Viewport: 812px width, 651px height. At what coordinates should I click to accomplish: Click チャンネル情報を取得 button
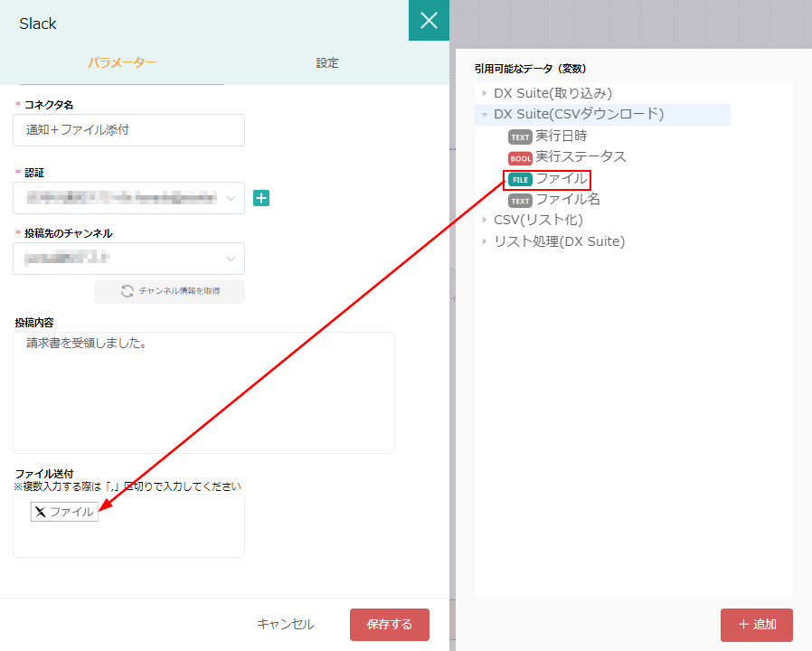pyautogui.click(x=169, y=291)
